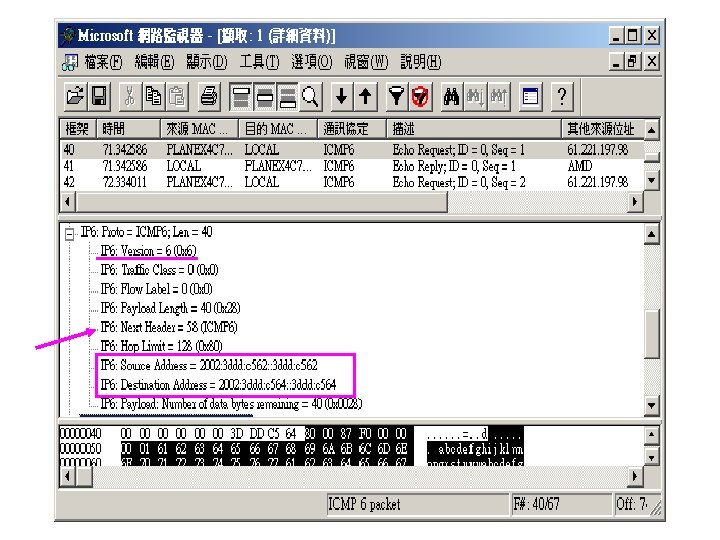This screenshot has height=540, width=720.
Task: Click the Find next frame binoculars icon
Action: (x=475, y=96)
